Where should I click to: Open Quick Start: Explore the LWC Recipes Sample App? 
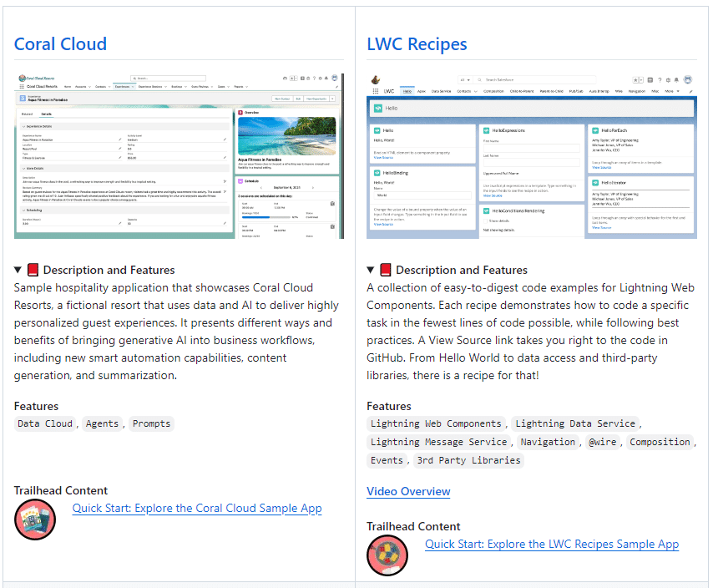552,544
